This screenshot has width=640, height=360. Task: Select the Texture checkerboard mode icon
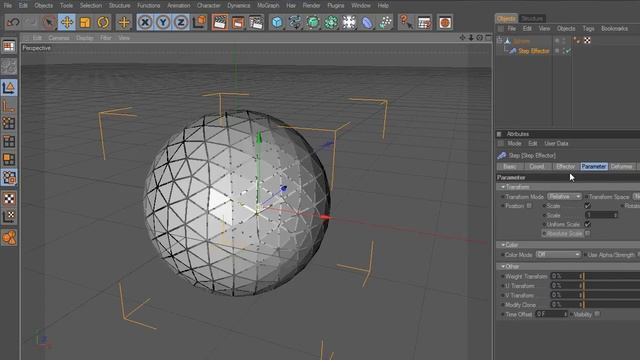point(9,199)
